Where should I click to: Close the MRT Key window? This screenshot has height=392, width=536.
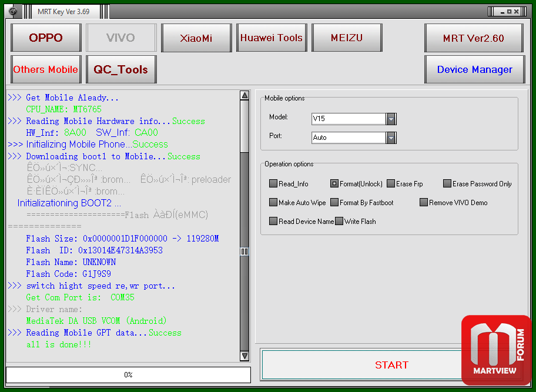click(516, 12)
